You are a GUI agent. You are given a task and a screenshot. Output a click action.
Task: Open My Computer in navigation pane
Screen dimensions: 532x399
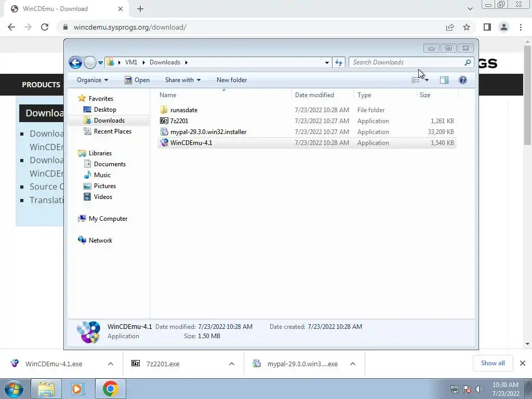(108, 219)
